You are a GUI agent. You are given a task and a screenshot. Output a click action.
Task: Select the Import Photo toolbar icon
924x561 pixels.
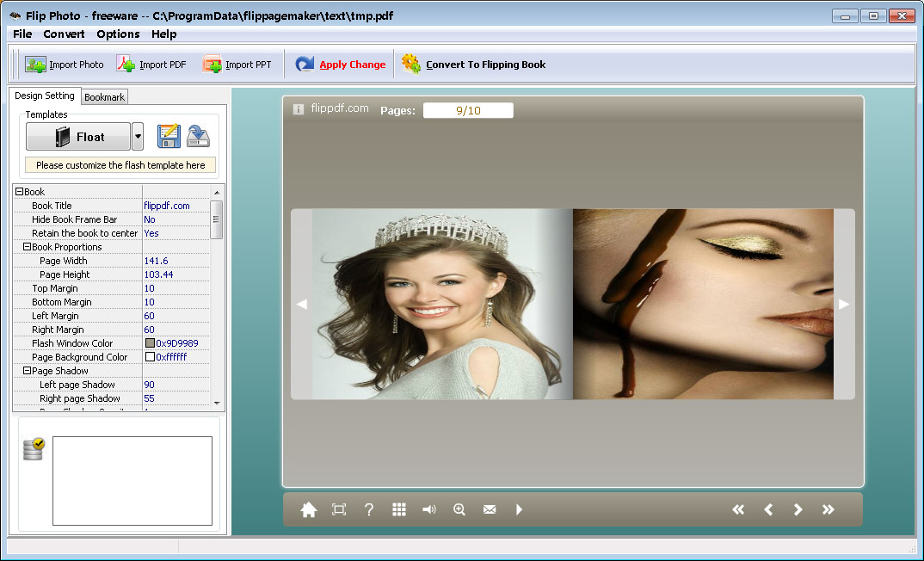37,64
